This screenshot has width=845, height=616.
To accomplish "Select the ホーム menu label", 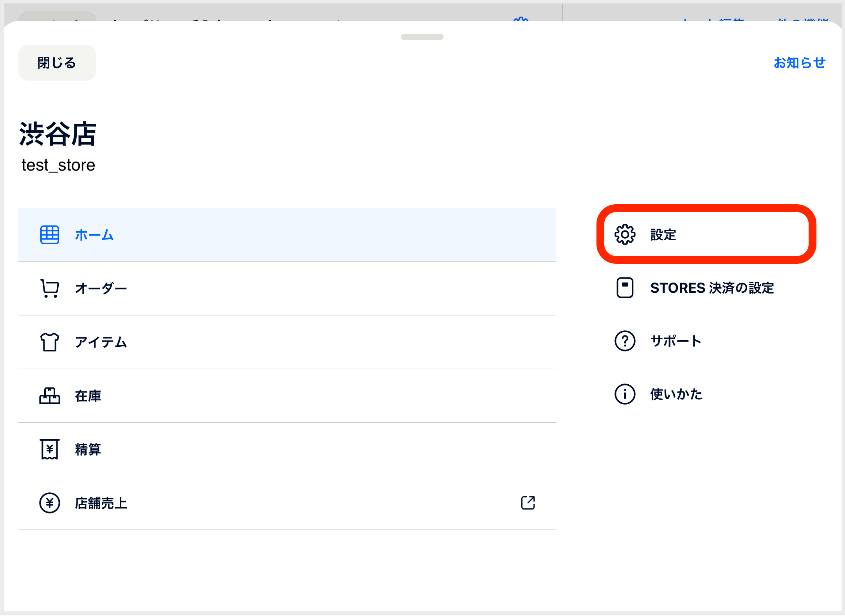I will click(x=94, y=235).
